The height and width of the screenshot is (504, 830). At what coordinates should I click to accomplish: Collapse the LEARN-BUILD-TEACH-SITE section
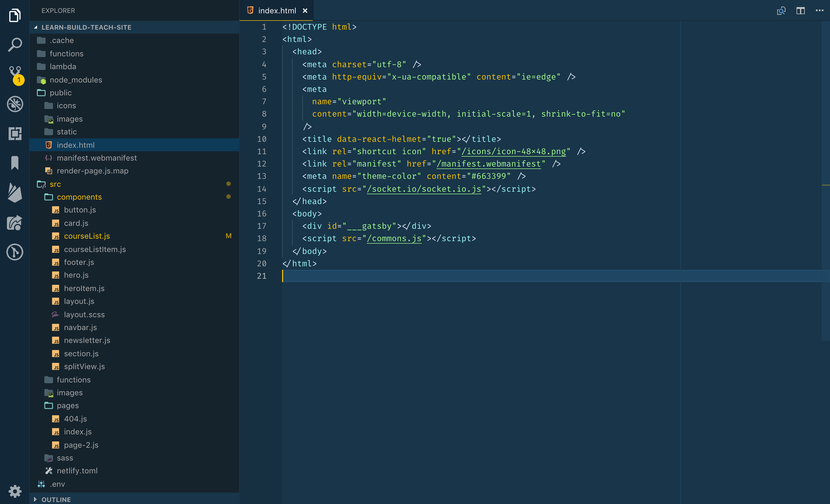134,27
